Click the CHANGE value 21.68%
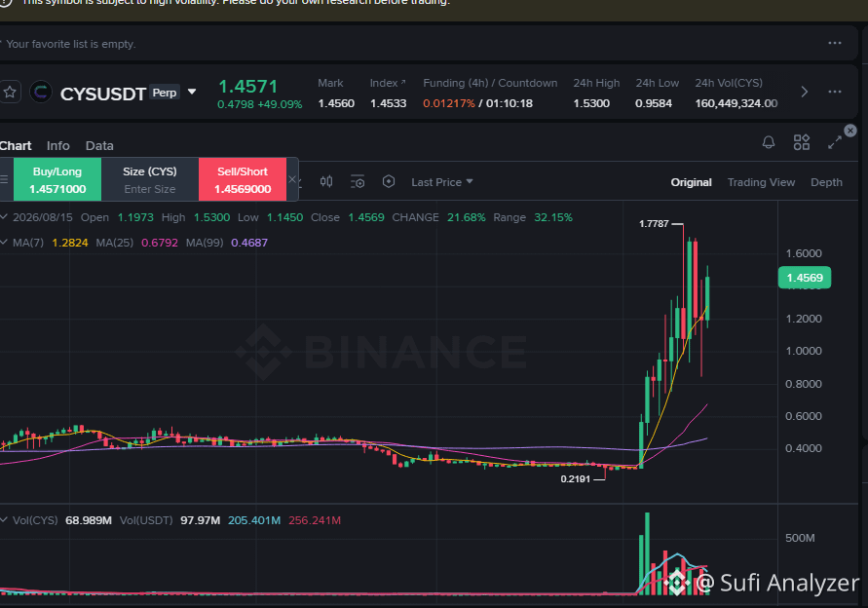Viewport: 868px width, 608px height. pyautogui.click(x=466, y=217)
